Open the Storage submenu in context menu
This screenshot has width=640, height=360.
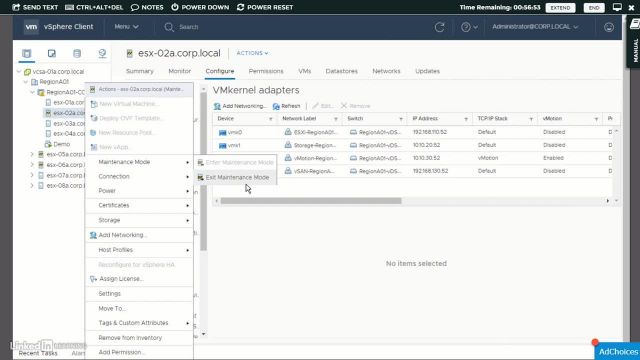point(139,220)
